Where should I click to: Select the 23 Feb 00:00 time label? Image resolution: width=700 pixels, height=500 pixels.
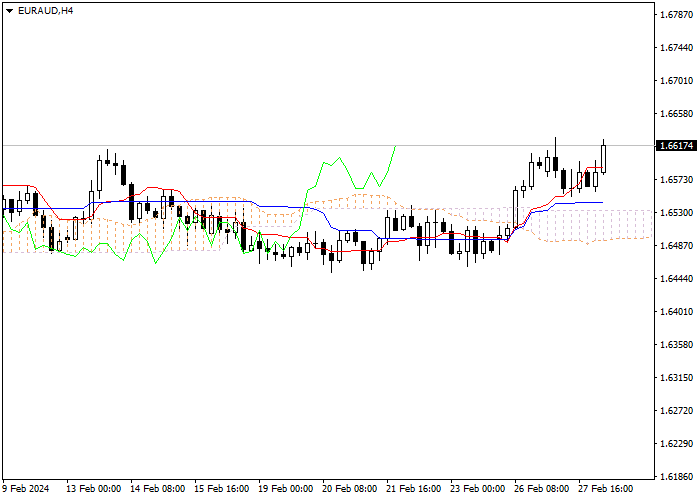coord(478,489)
